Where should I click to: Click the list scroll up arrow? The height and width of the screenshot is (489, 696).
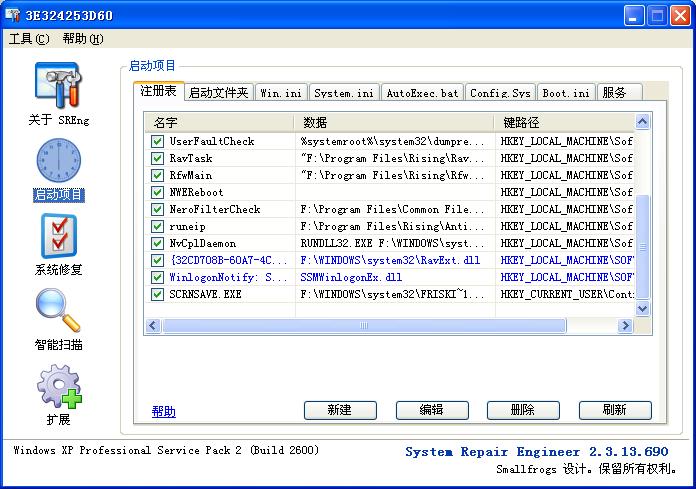click(x=642, y=122)
